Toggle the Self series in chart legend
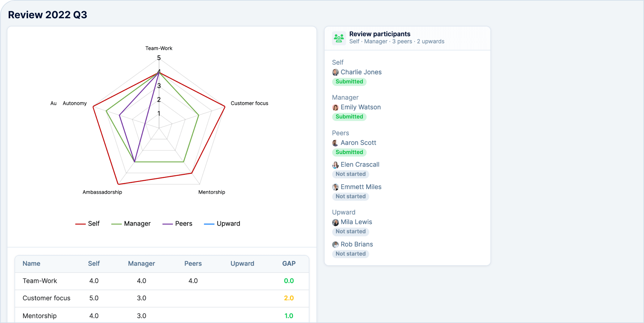 [87, 224]
